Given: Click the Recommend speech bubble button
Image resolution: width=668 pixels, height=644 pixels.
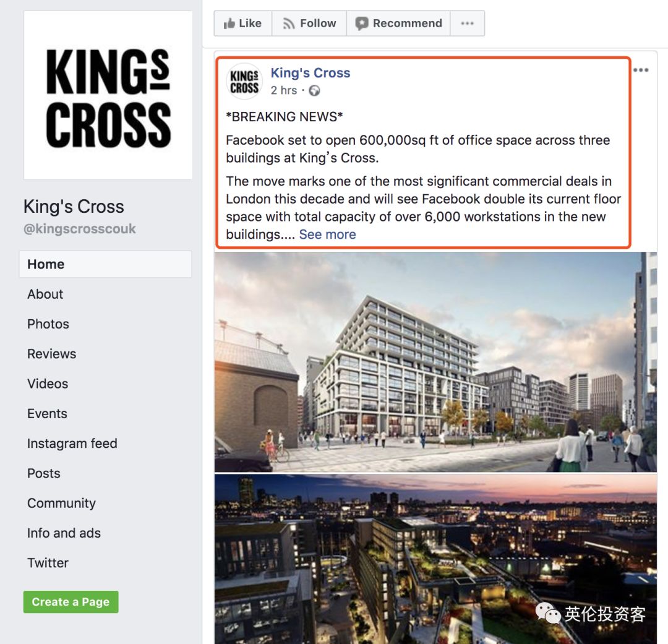Looking at the screenshot, I should (399, 24).
